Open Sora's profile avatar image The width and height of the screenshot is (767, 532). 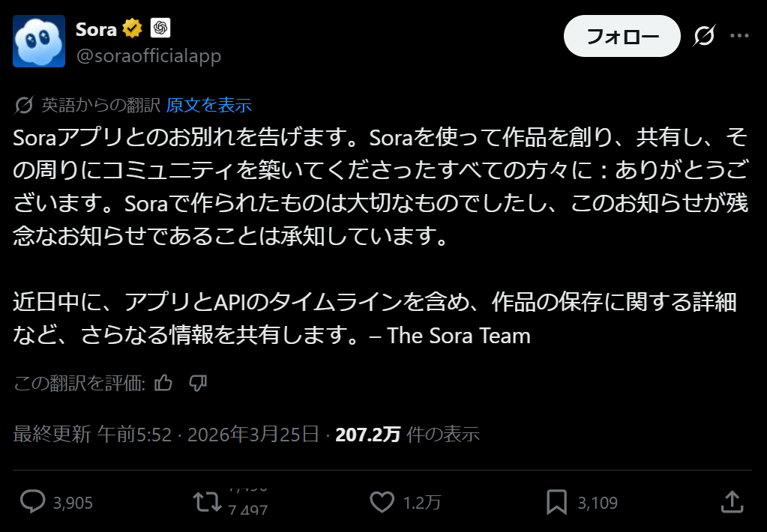39,40
